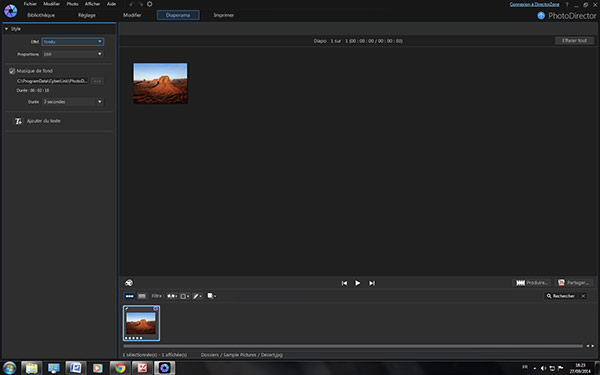Click the PhotoDirector taskbar icon

coord(165,368)
